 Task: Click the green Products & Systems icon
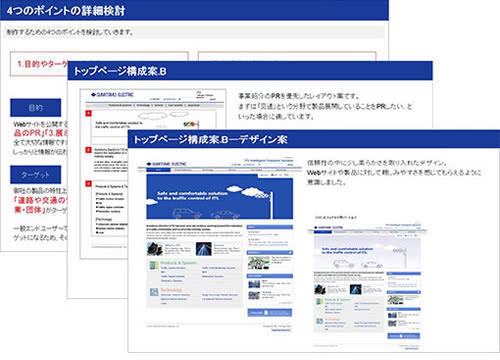(154, 265)
